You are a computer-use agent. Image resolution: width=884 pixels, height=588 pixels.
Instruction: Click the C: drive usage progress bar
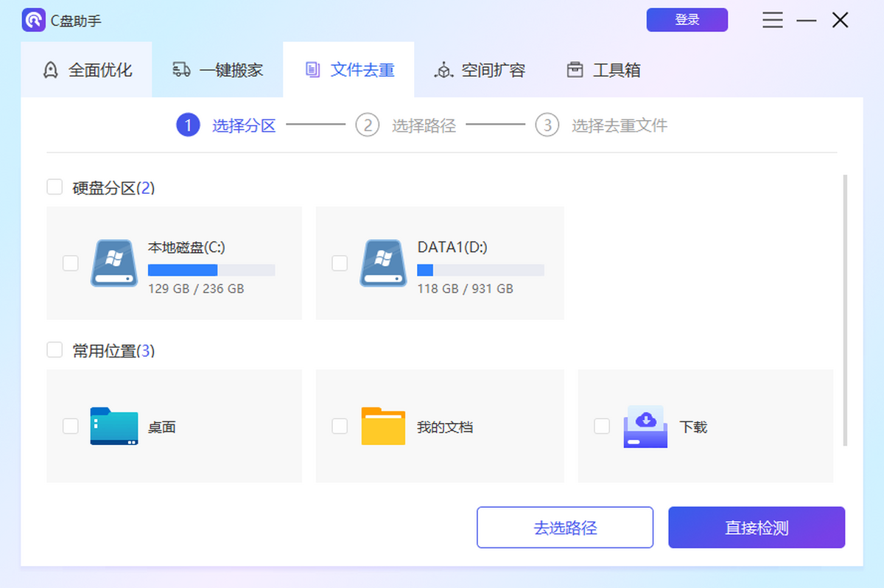point(210,270)
